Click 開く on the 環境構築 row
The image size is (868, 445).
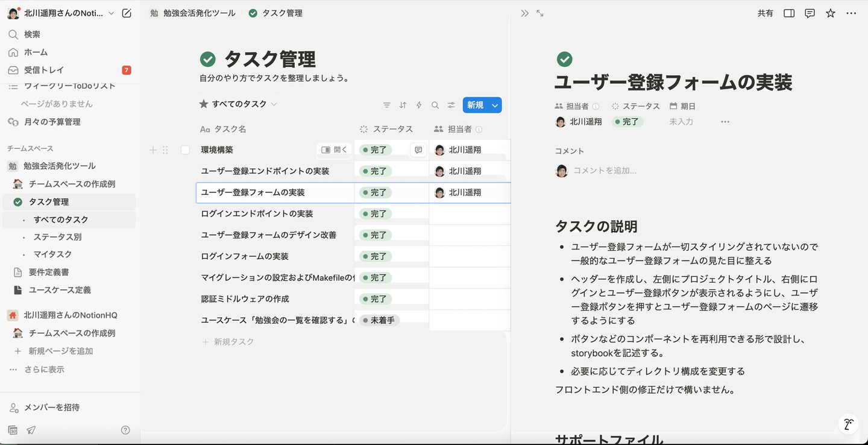click(335, 150)
